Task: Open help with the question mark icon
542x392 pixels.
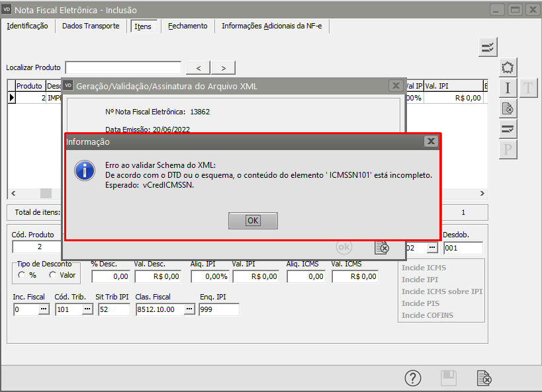Action: click(x=413, y=378)
